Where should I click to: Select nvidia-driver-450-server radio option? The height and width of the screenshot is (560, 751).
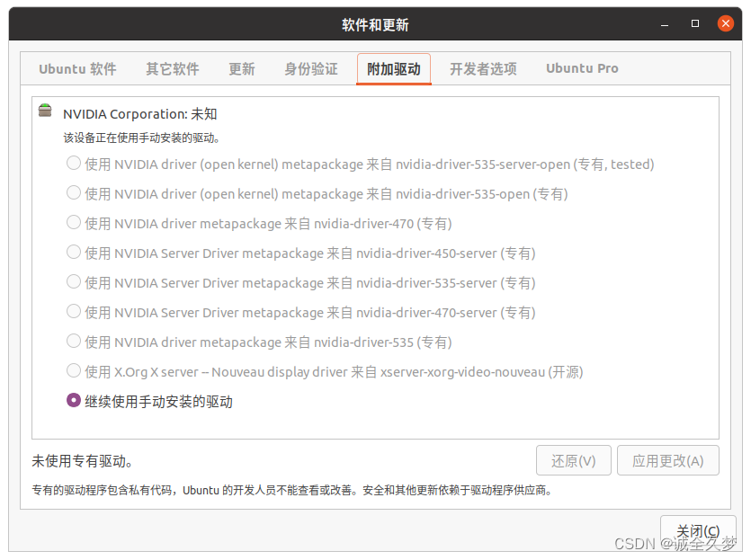[74, 253]
